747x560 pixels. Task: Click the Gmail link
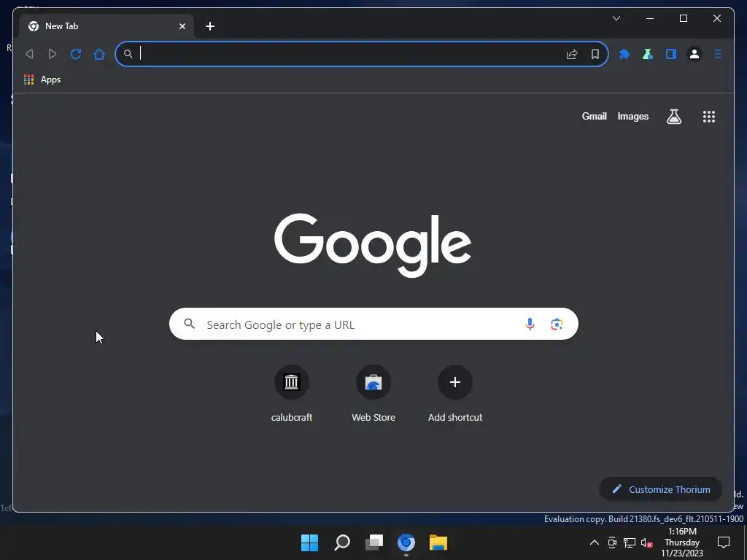point(594,116)
